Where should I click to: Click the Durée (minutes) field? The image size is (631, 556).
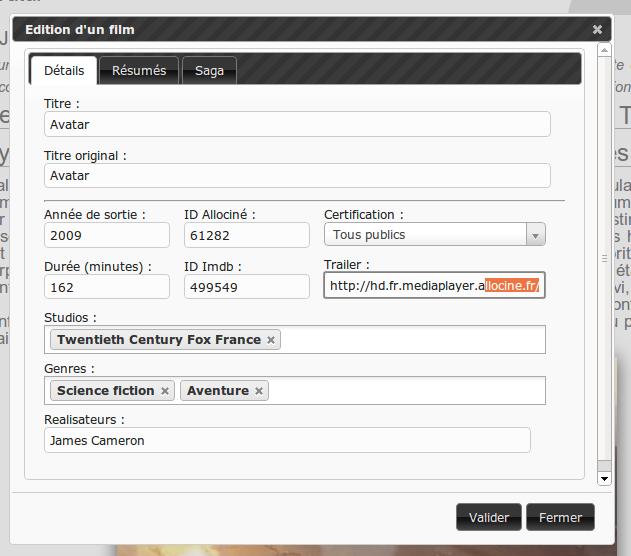107,287
